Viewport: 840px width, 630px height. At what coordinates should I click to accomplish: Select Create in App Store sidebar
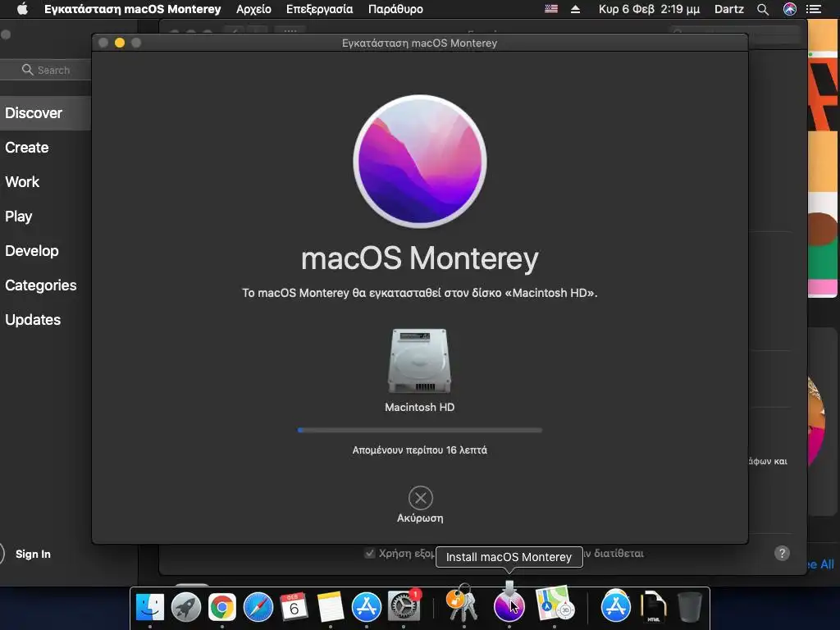tap(27, 148)
